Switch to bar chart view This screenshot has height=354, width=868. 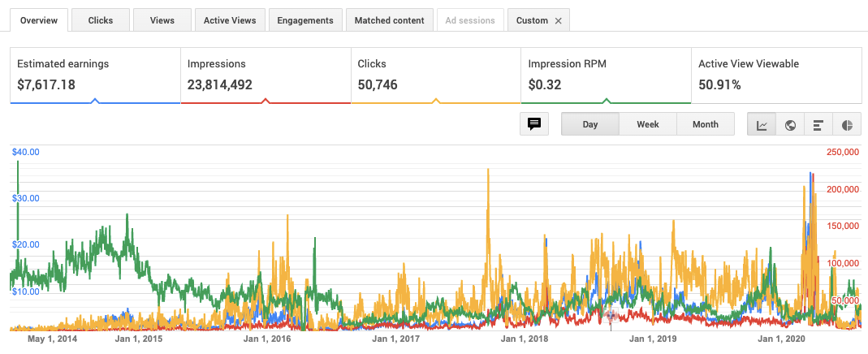click(x=818, y=124)
